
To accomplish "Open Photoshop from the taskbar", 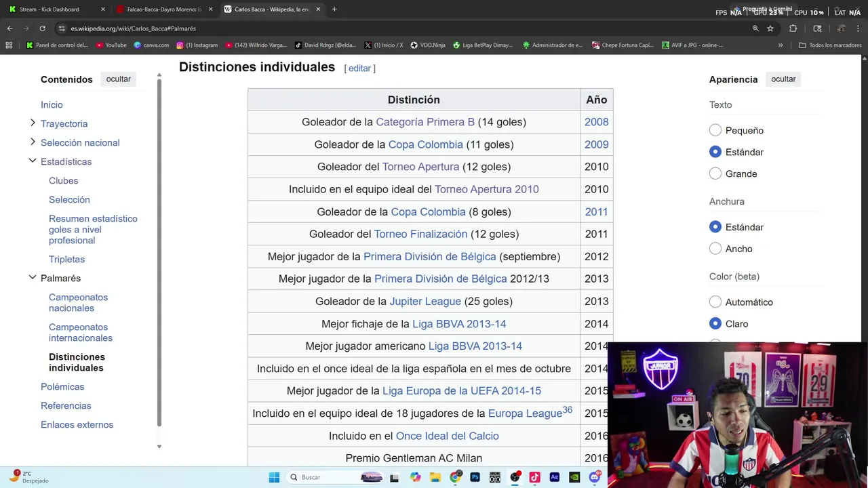I will tap(475, 477).
